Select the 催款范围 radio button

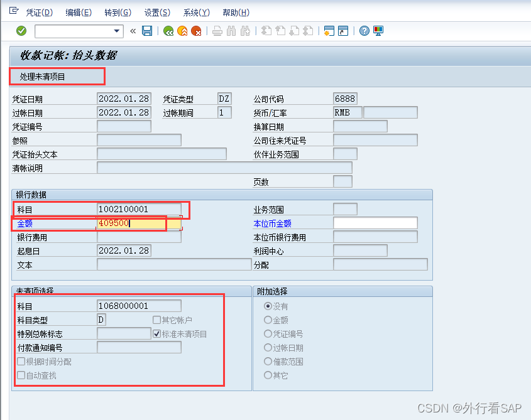[268, 362]
